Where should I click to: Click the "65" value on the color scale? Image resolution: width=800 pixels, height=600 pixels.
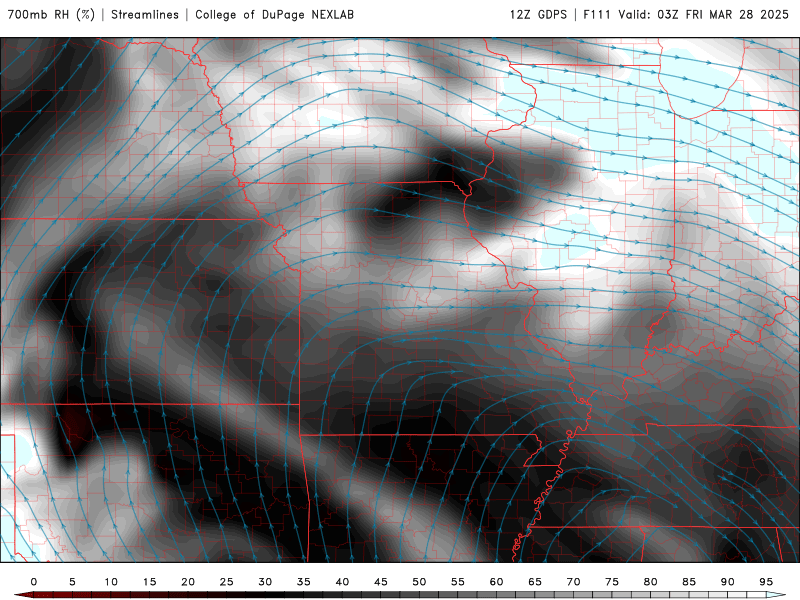point(535,582)
